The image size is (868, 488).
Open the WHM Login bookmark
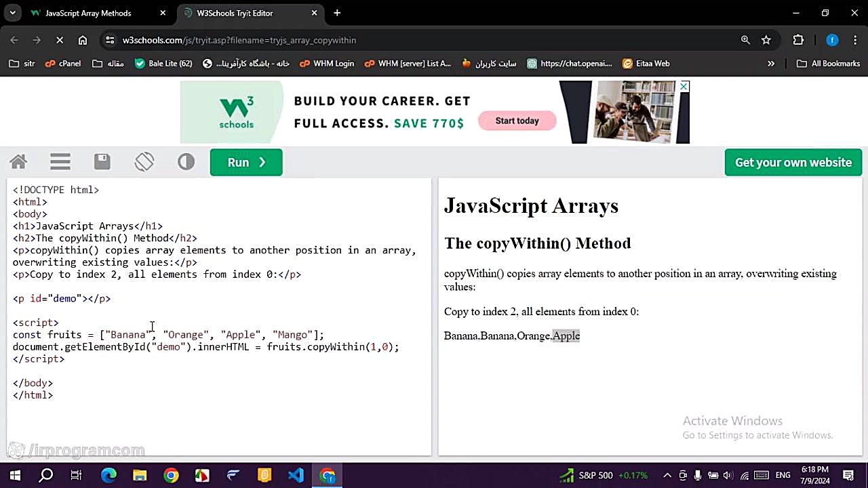pos(327,63)
